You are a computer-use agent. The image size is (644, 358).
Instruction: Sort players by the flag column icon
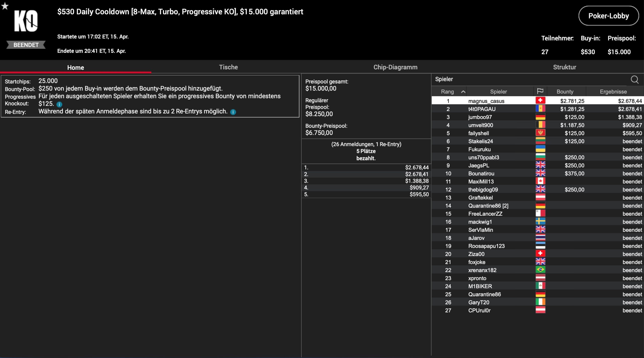[540, 91]
